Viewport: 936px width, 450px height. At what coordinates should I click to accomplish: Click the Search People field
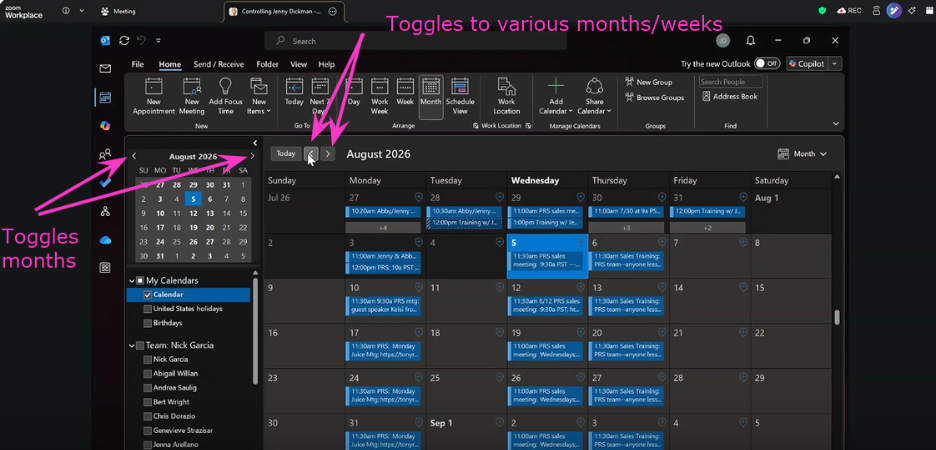(731, 82)
